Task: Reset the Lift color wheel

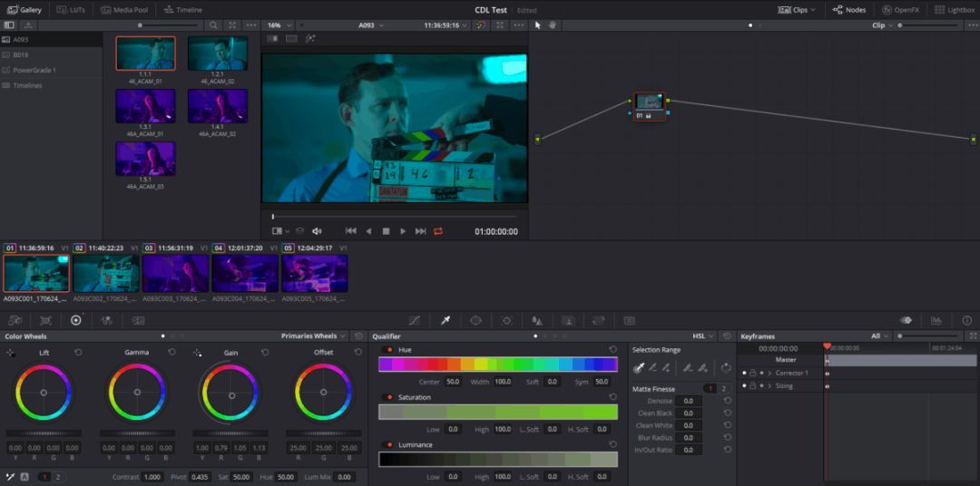Action: click(x=78, y=352)
